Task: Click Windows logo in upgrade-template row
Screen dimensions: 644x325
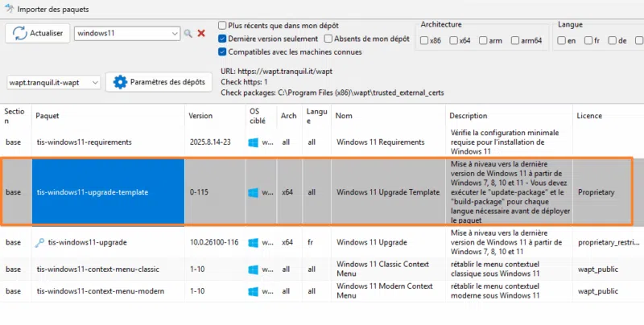Action: pos(254,192)
